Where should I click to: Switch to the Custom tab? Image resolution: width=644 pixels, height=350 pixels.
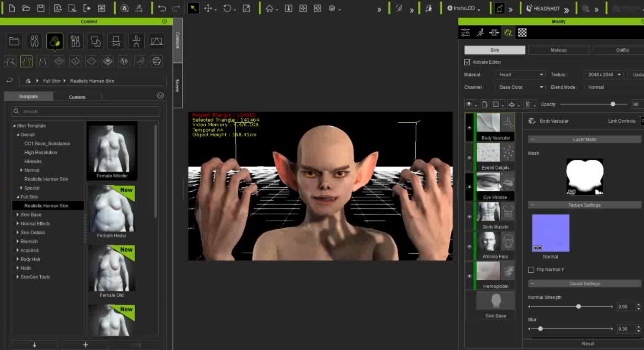click(77, 97)
